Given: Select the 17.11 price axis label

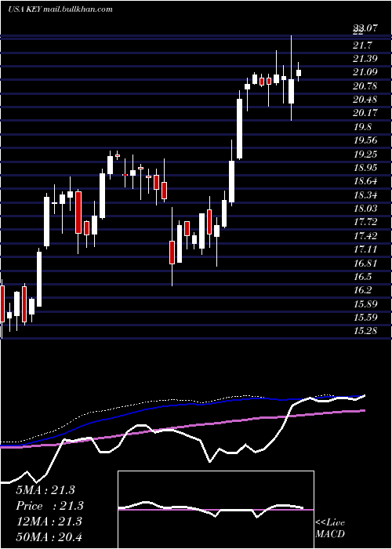Looking at the screenshot, I should [365, 249].
